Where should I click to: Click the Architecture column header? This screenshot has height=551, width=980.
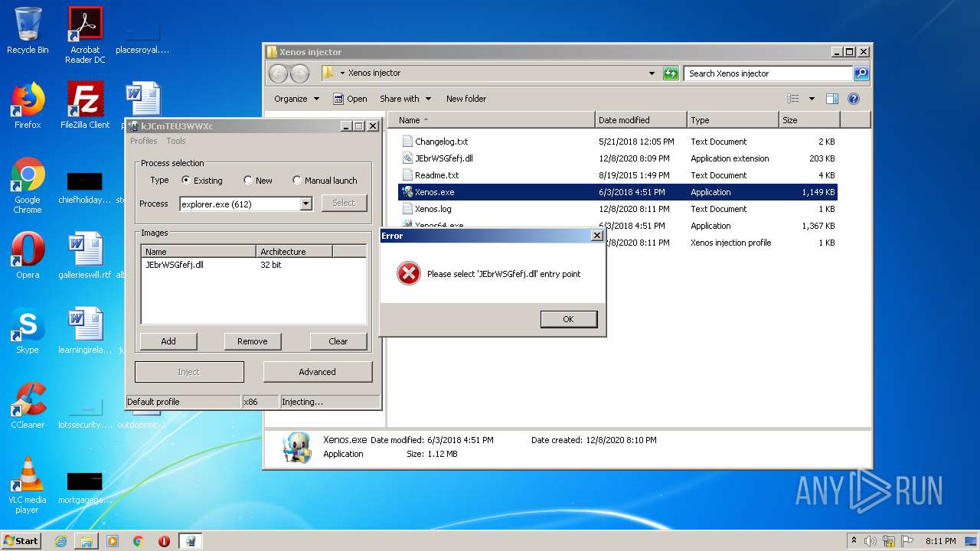(x=294, y=251)
